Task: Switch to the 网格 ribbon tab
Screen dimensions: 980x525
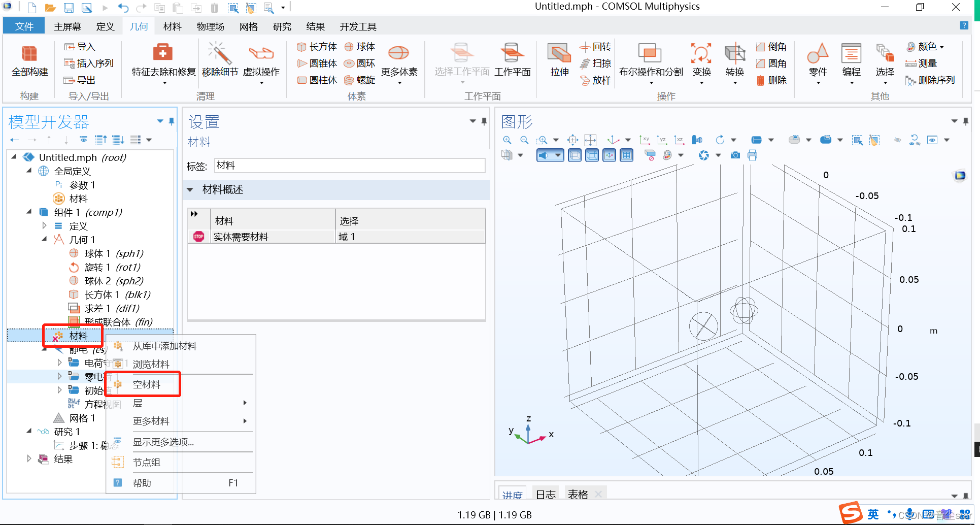Action: [248, 26]
